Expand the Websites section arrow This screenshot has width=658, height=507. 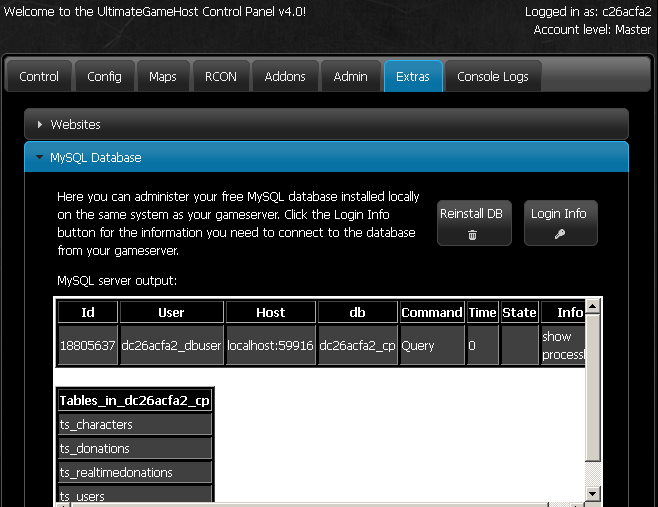pyautogui.click(x=40, y=124)
